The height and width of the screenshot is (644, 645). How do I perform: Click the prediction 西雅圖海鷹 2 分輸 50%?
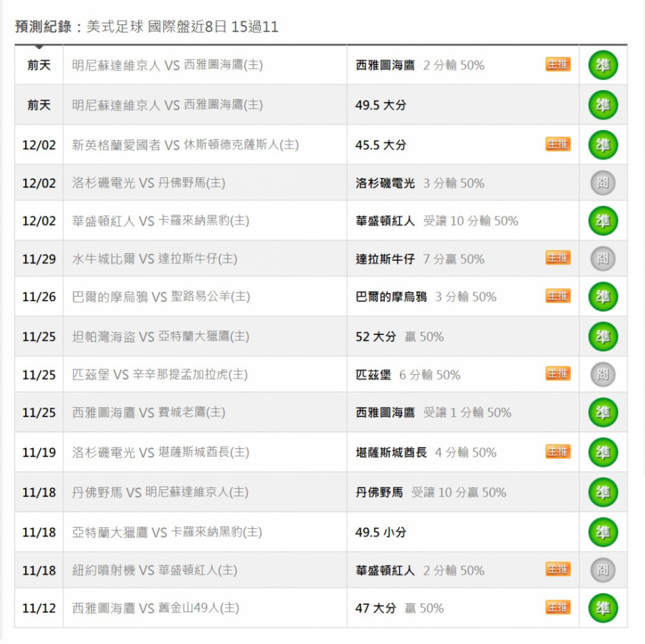tap(420, 65)
